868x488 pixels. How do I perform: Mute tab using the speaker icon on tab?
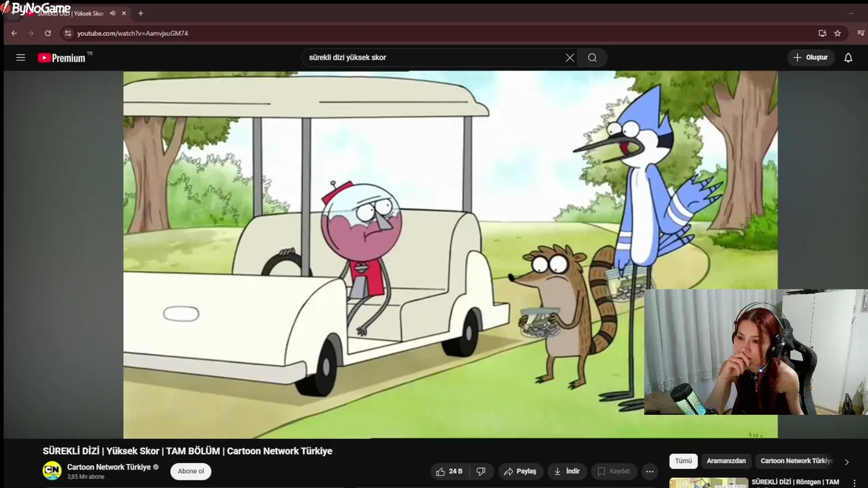pyautogui.click(x=113, y=14)
